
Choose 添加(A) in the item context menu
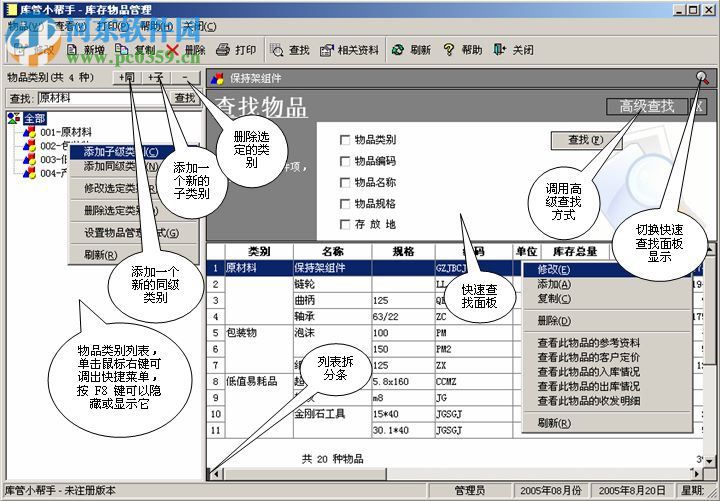click(607, 284)
